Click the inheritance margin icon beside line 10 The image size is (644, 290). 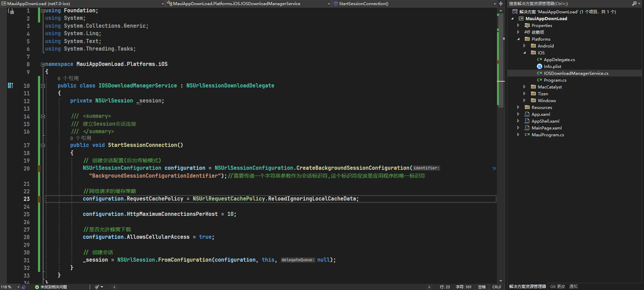coord(11,85)
